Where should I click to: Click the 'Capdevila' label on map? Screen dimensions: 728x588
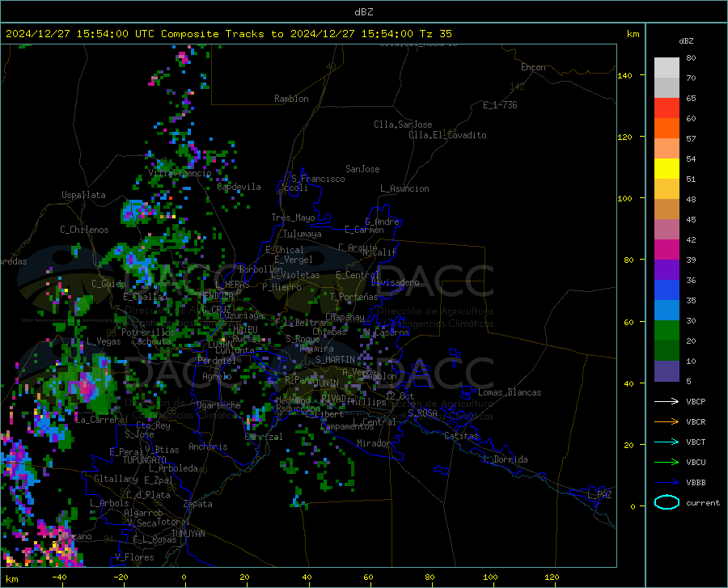click(x=239, y=187)
